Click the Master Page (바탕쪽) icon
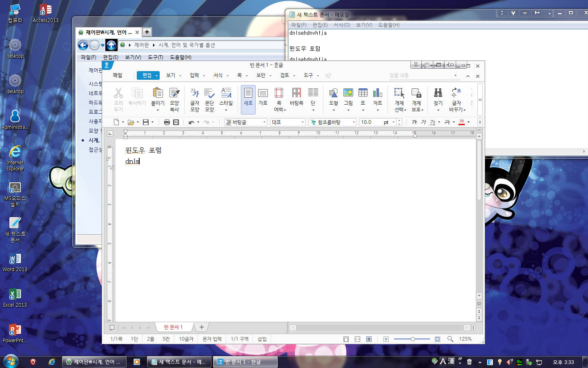 [x=296, y=93]
